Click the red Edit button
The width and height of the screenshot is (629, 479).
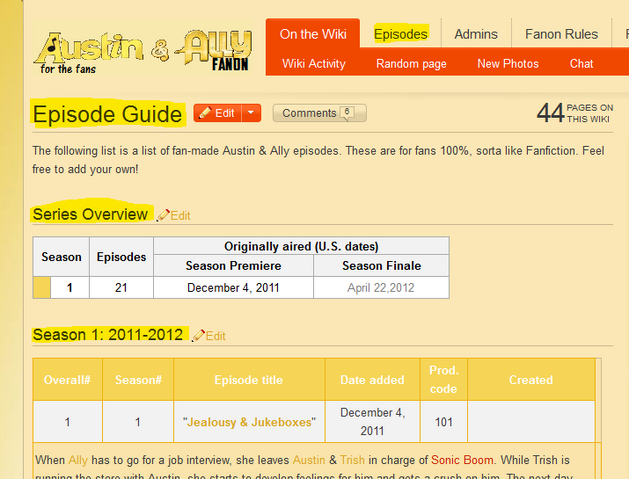point(218,113)
